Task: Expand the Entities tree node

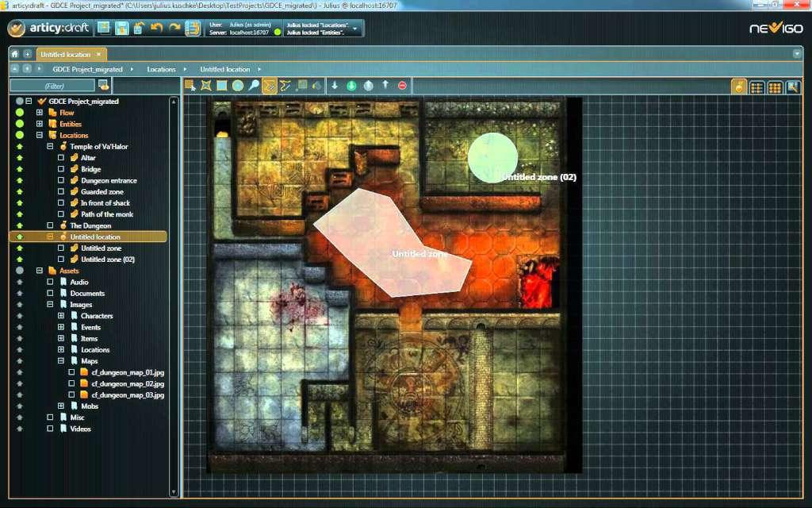Action: point(40,124)
